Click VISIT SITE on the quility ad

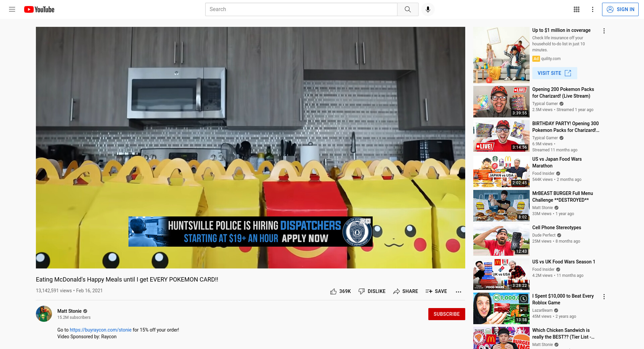point(554,73)
